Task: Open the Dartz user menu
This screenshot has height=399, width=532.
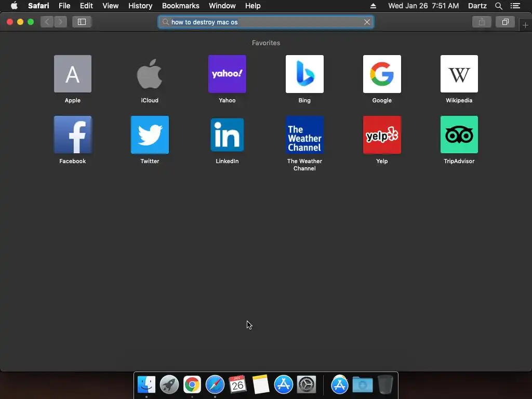Action: [477, 6]
